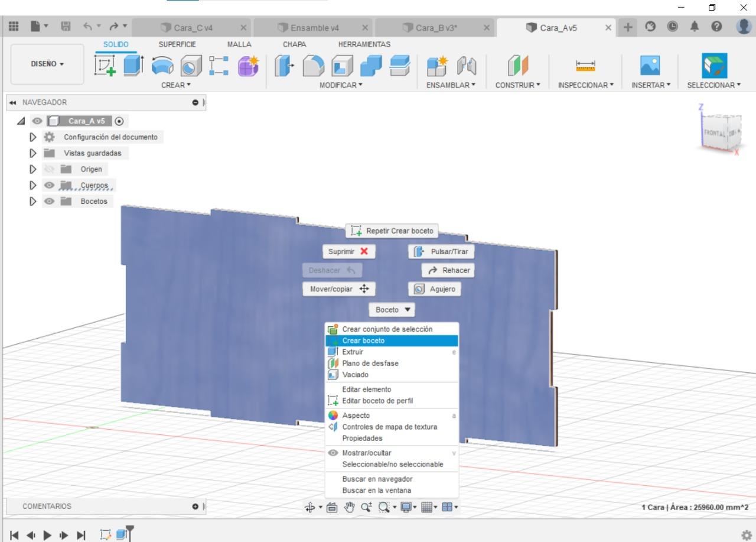Image resolution: width=756 pixels, height=542 pixels.
Task: Choose Extruir in the context menu
Action: coord(392,352)
